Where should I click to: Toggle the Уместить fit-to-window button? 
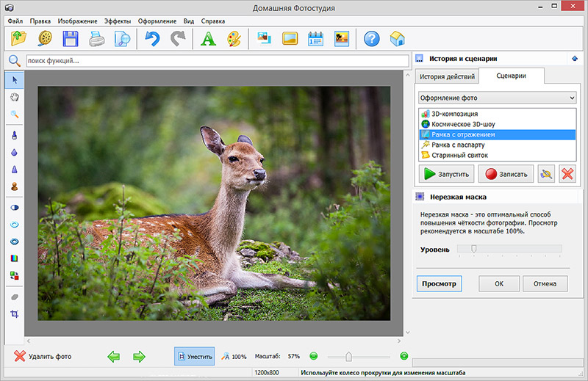click(194, 356)
